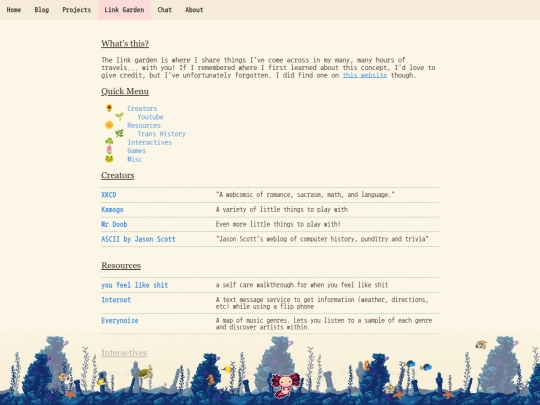
Task: Open the Mr Doob link
Action: tap(114, 225)
